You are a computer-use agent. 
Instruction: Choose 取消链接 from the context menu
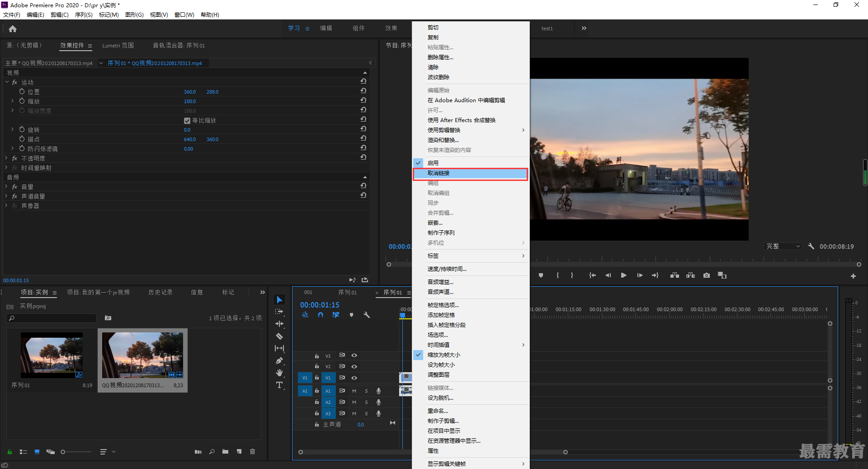pyautogui.click(x=471, y=173)
